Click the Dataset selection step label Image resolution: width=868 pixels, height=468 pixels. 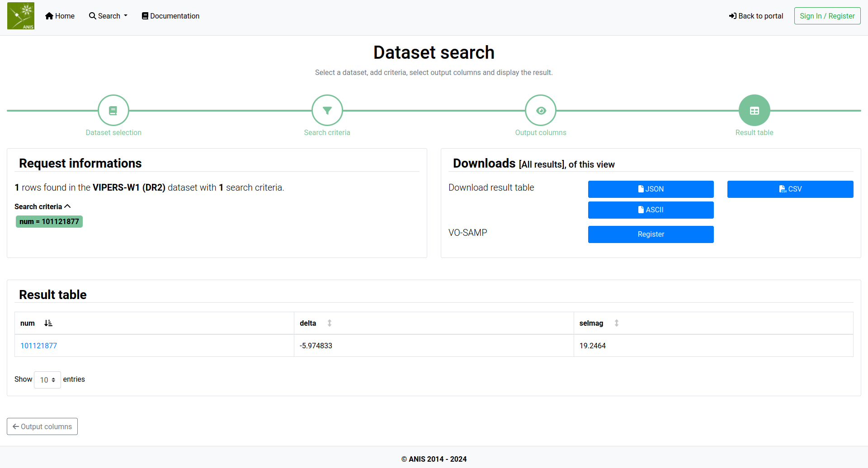coord(113,132)
